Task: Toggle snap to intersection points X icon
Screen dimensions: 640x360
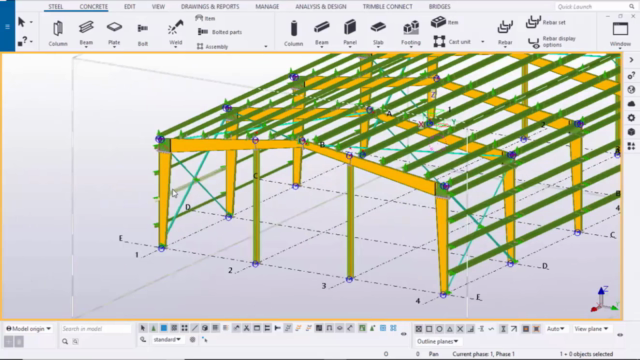Action: pyautogui.click(x=460, y=329)
